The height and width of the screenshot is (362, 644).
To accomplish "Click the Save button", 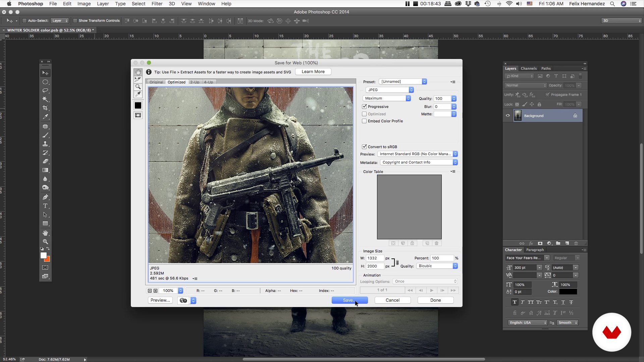I will click(x=350, y=300).
